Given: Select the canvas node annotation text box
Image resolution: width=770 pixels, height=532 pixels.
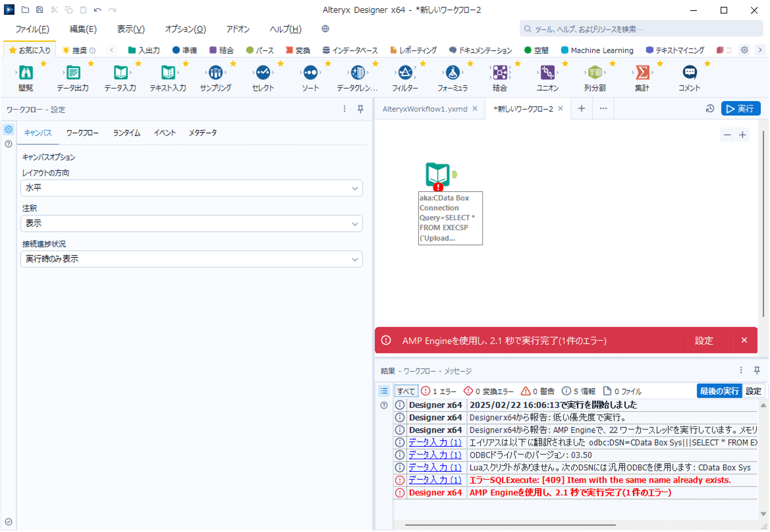Looking at the screenshot, I should point(450,218).
